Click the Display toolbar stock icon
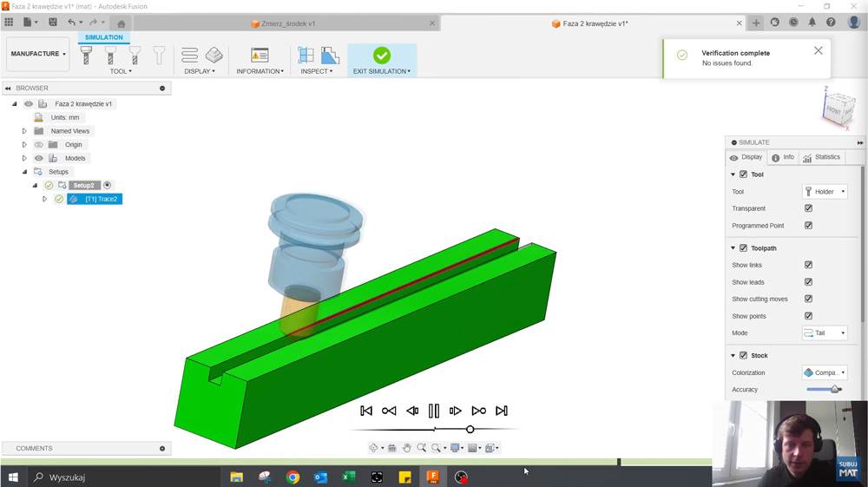868x487 pixels. pos(214,56)
